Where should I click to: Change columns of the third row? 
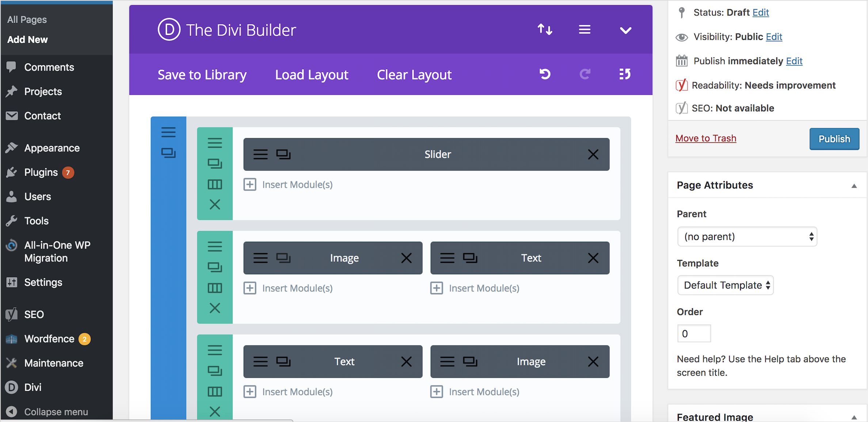(215, 392)
